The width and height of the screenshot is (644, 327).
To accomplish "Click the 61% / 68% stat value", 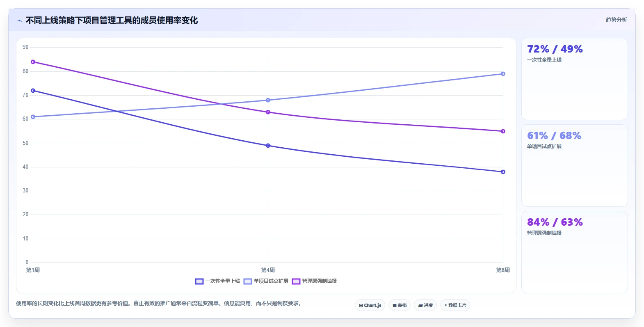I will tap(554, 136).
